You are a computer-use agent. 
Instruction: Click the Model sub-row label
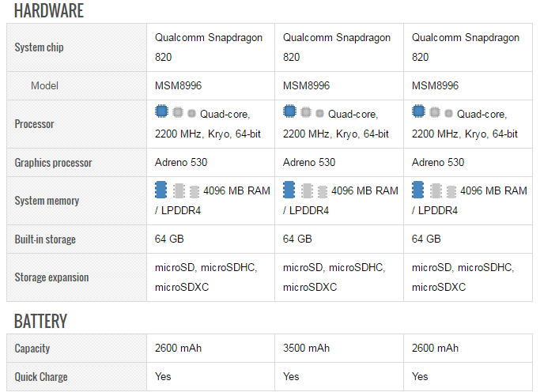45,85
